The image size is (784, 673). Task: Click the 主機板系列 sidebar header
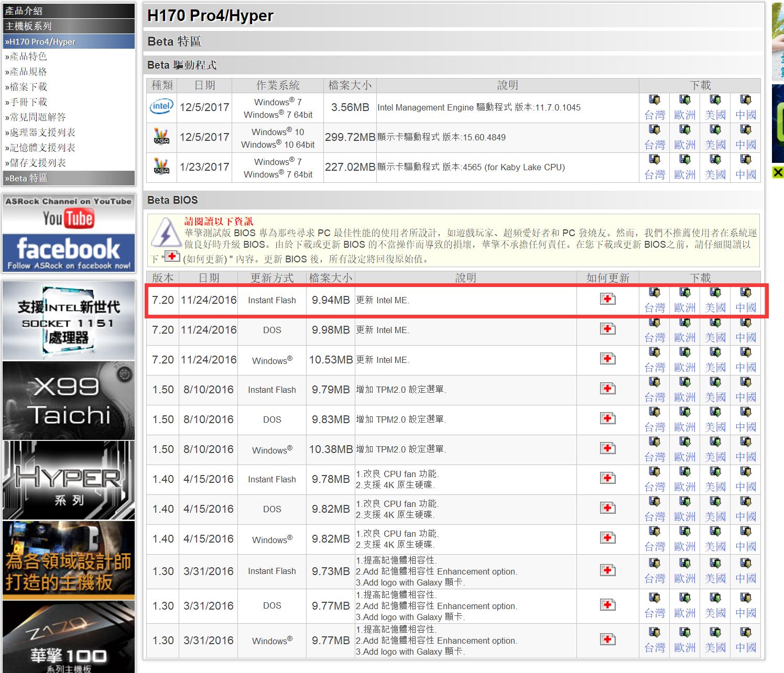point(69,26)
